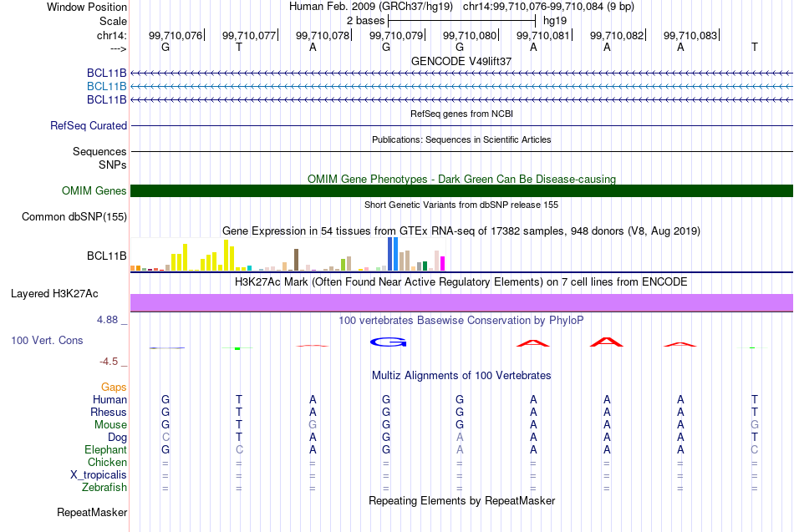Screen dimensions: 794x532
Task: Open the PhyloP Basewise Conservation title
Action: tap(461, 321)
